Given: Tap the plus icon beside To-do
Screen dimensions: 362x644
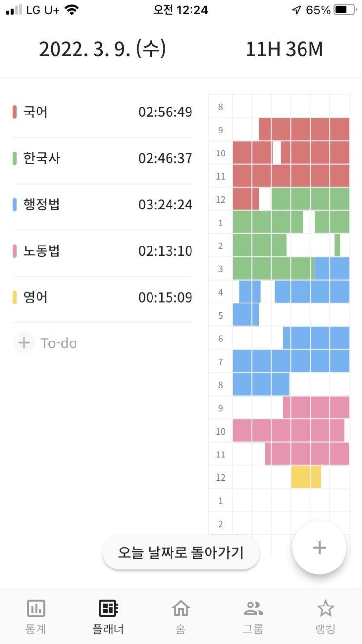Looking at the screenshot, I should pos(23,343).
